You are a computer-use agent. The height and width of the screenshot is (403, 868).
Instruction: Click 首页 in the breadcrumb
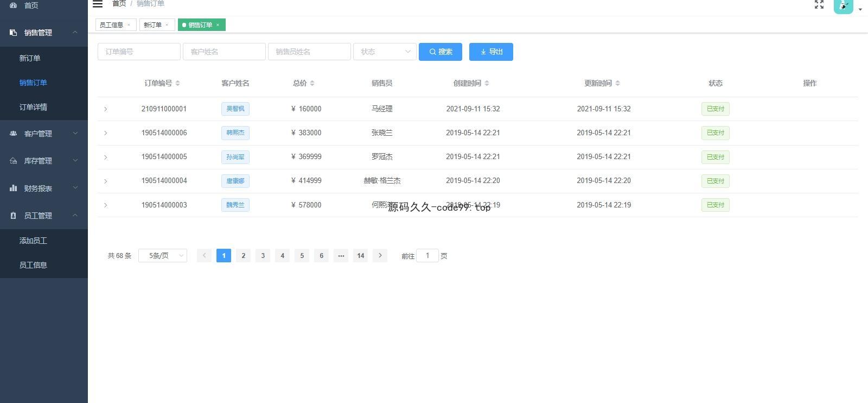point(119,4)
